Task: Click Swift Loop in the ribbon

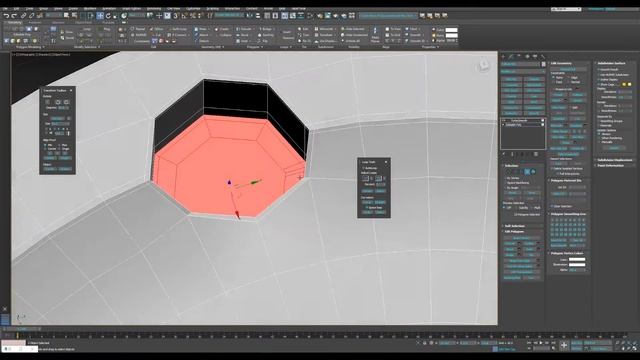Action: [x=177, y=29]
